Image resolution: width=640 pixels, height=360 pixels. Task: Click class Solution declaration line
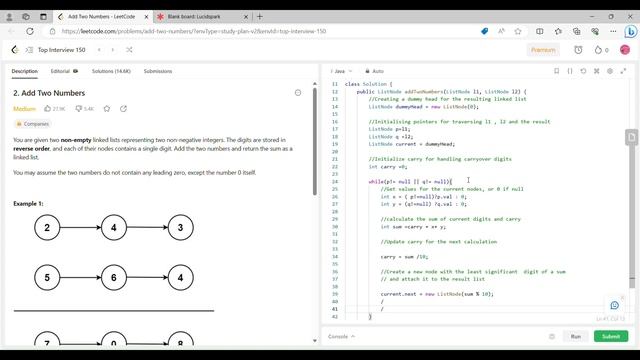tap(368, 84)
